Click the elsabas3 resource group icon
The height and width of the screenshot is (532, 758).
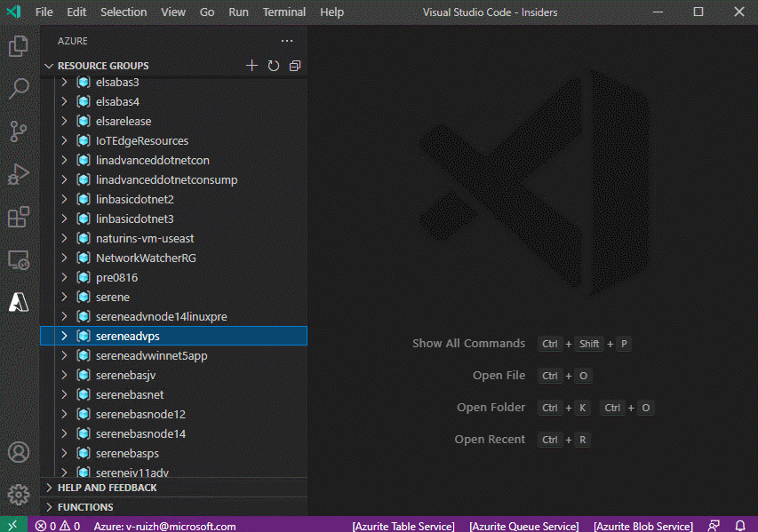click(84, 82)
